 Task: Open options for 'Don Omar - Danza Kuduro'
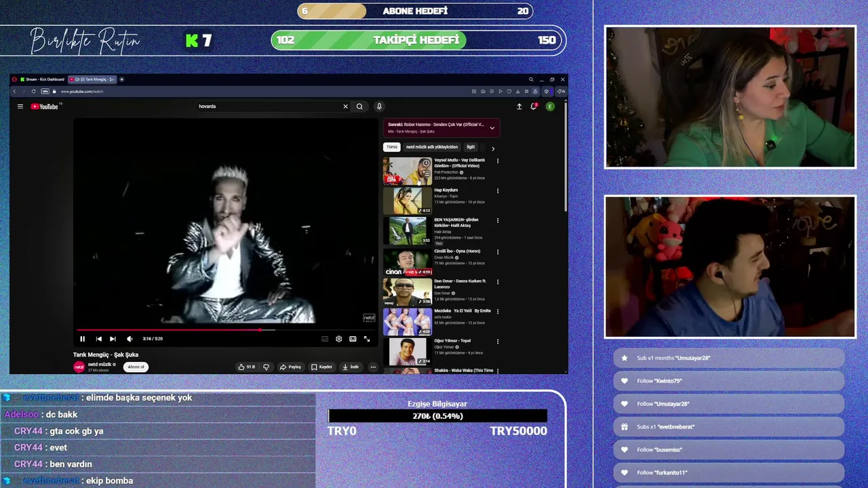pos(498,281)
